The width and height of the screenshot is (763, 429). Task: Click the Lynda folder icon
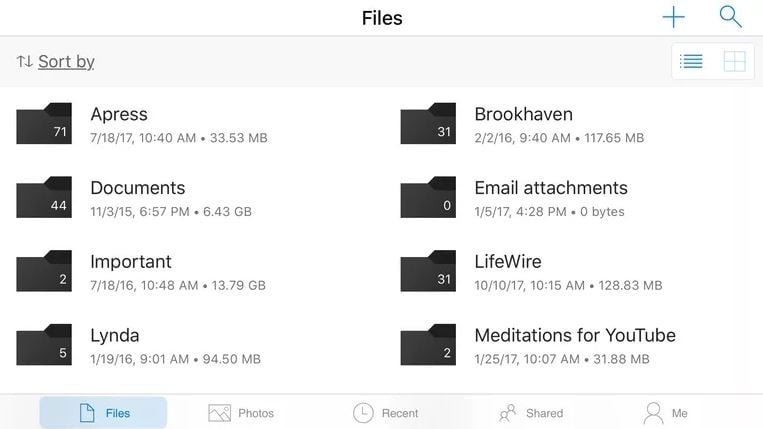[x=44, y=346]
